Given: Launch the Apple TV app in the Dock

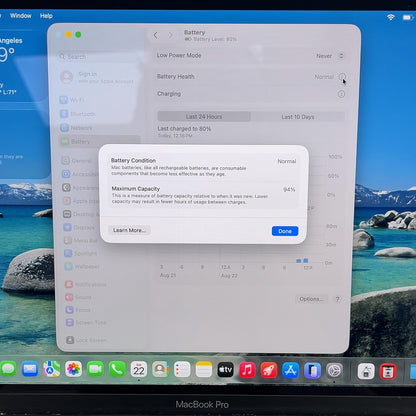Looking at the screenshot, I should [x=225, y=369].
